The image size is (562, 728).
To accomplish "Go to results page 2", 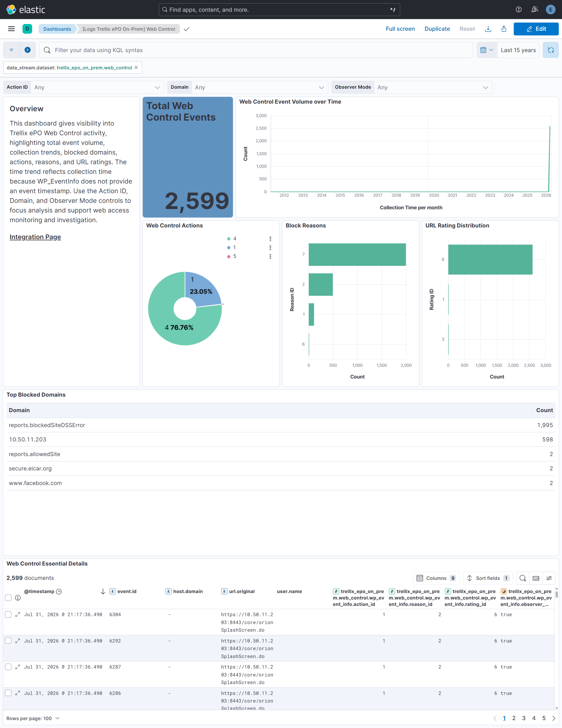I will pyautogui.click(x=514, y=718).
